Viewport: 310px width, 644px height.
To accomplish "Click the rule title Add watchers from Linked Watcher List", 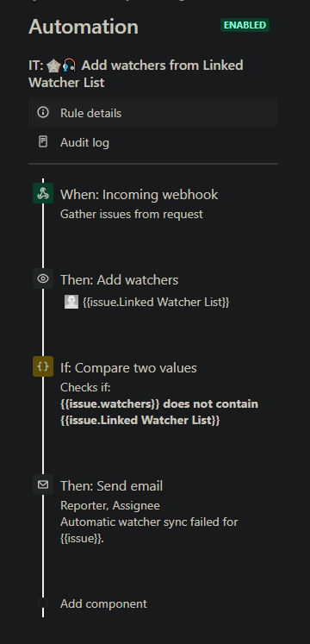I will click(x=136, y=74).
